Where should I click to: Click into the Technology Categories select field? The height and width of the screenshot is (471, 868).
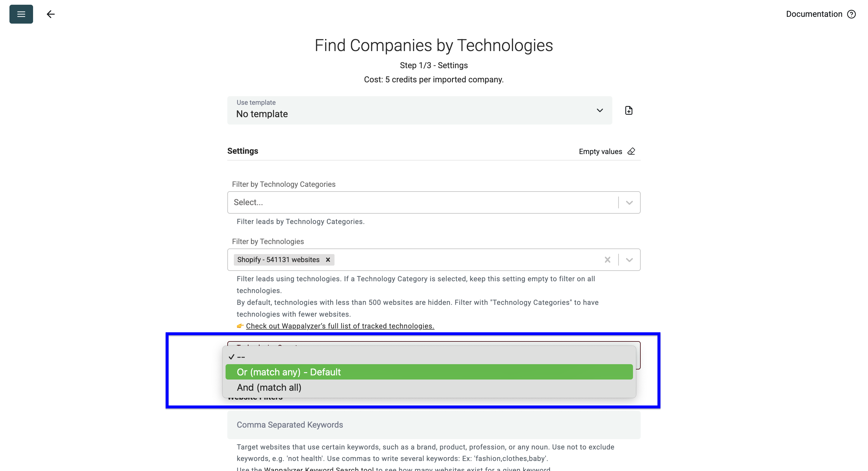click(421, 202)
